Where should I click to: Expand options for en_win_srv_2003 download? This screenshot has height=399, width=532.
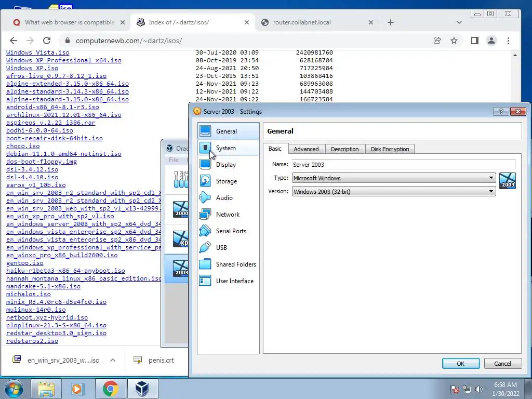[113, 361]
